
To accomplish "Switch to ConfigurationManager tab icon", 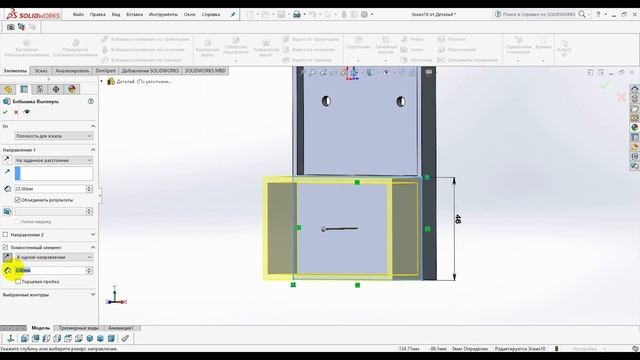I will (x=40, y=89).
